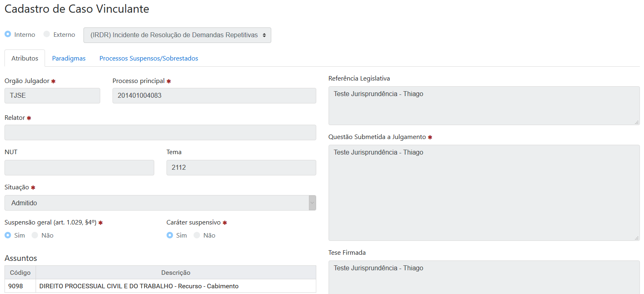Select the Externo radio option

pos(47,34)
